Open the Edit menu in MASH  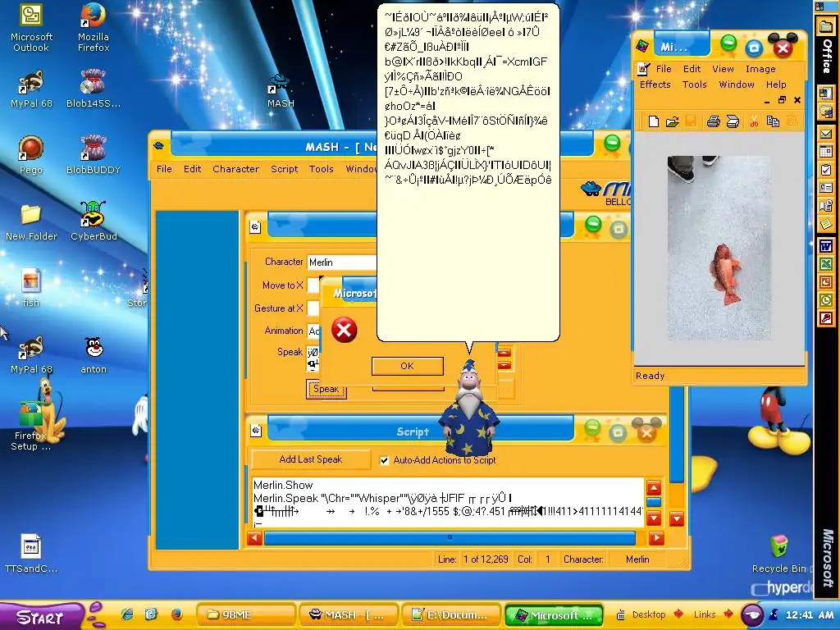(x=192, y=169)
